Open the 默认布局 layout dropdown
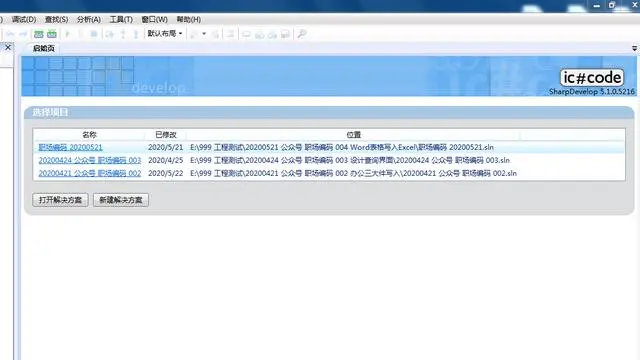Screen dimensions: 640x360 [x=165, y=33]
